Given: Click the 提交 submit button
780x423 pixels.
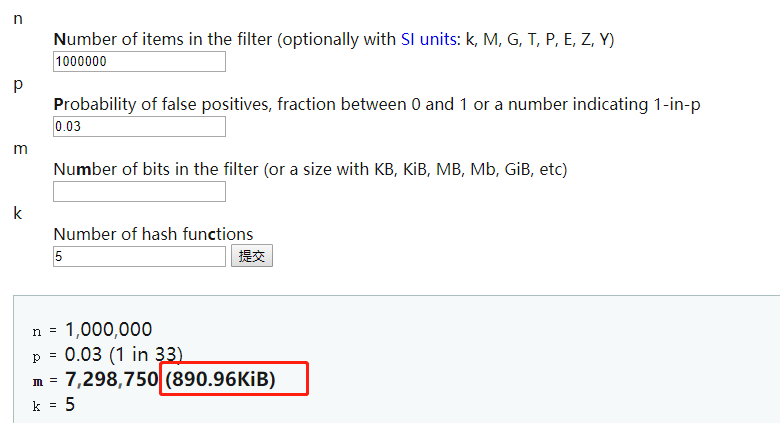Looking at the screenshot, I should point(252,256).
